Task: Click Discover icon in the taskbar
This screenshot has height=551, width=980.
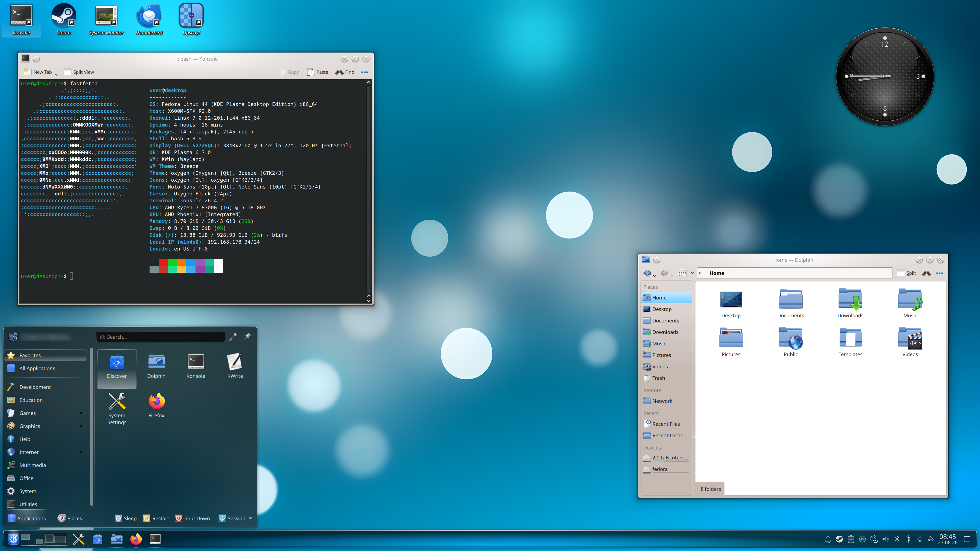Action: 98,539
